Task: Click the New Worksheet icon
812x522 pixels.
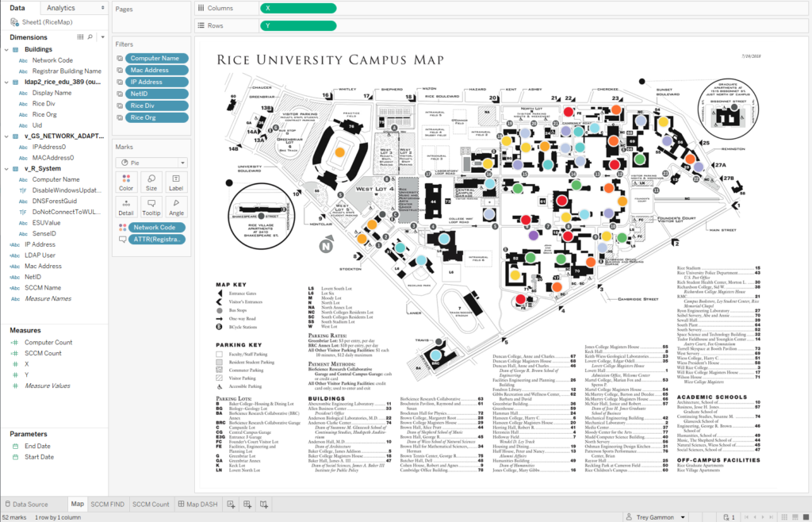Action: 231,505
